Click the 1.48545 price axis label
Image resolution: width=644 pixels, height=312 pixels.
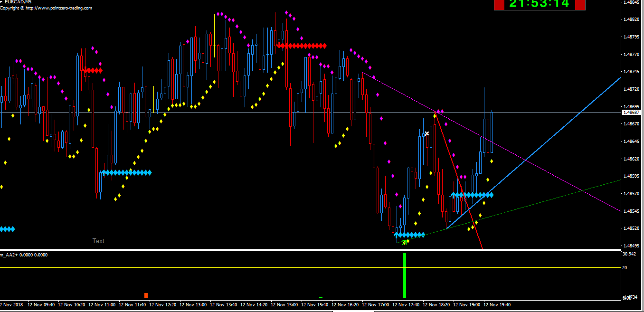(x=632, y=211)
